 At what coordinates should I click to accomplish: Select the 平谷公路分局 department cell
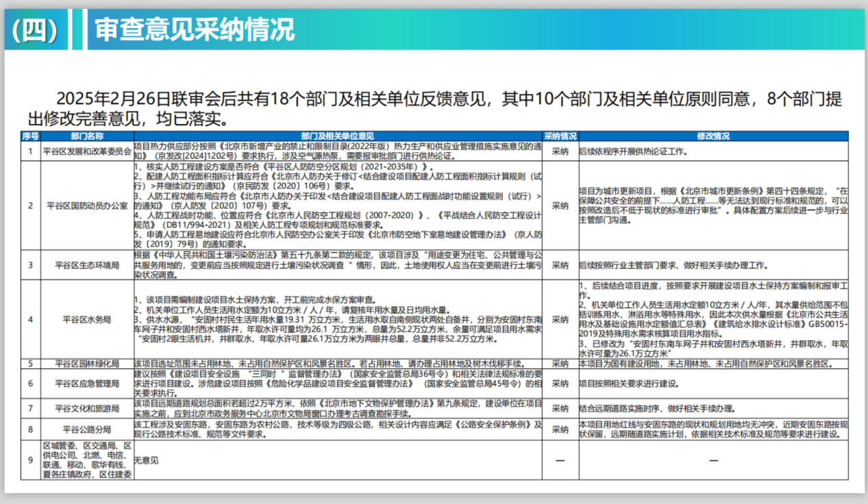86,430
